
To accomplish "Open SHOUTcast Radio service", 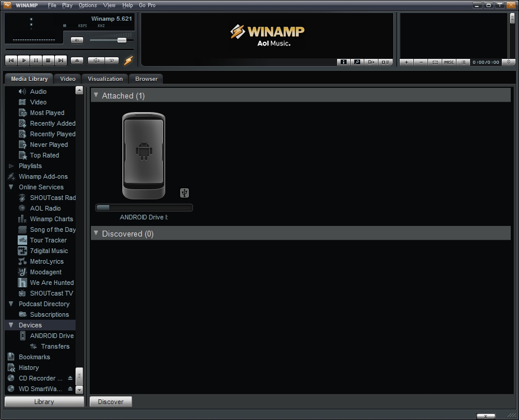I will tap(53, 198).
